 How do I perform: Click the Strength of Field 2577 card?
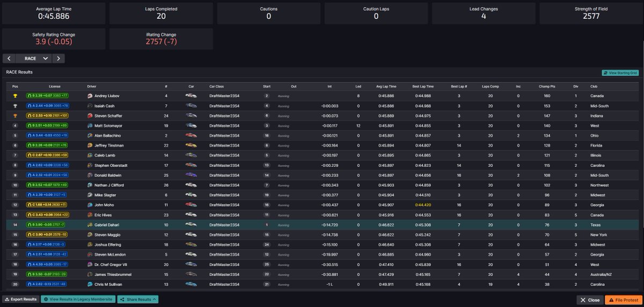[591, 13]
